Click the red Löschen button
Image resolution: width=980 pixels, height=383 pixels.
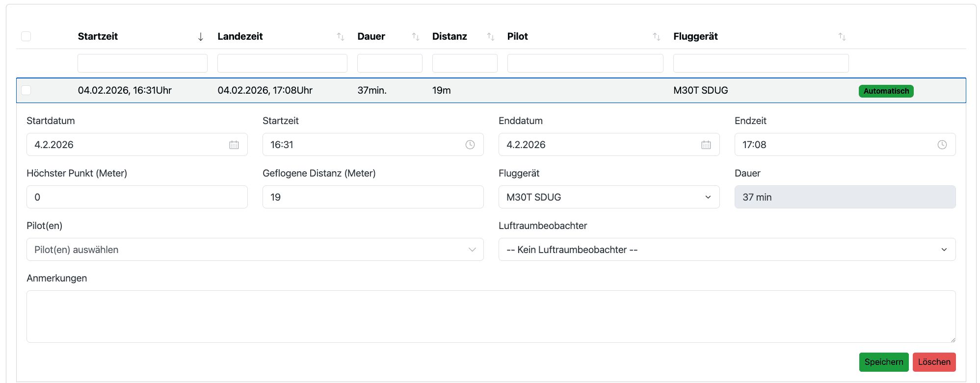click(934, 362)
